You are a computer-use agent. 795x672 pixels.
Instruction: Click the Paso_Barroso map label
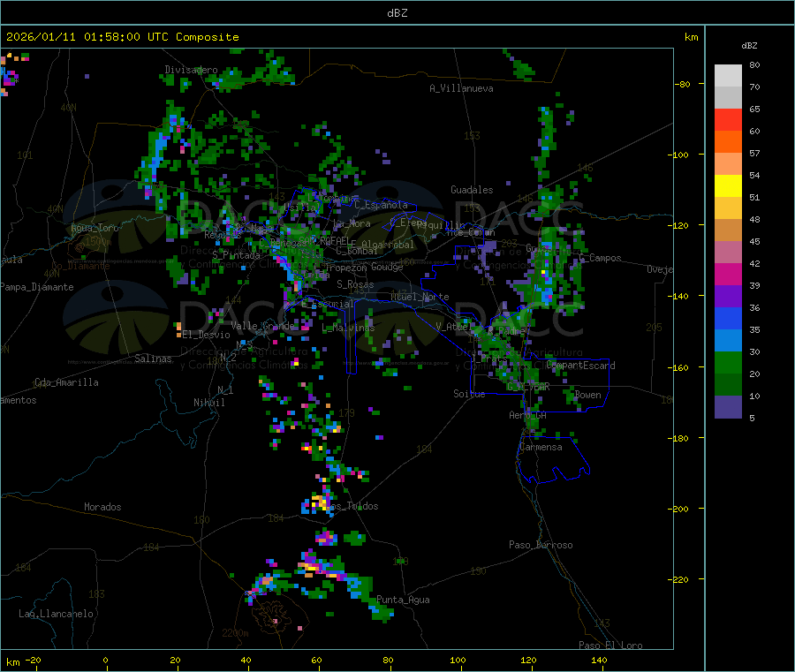point(541,545)
